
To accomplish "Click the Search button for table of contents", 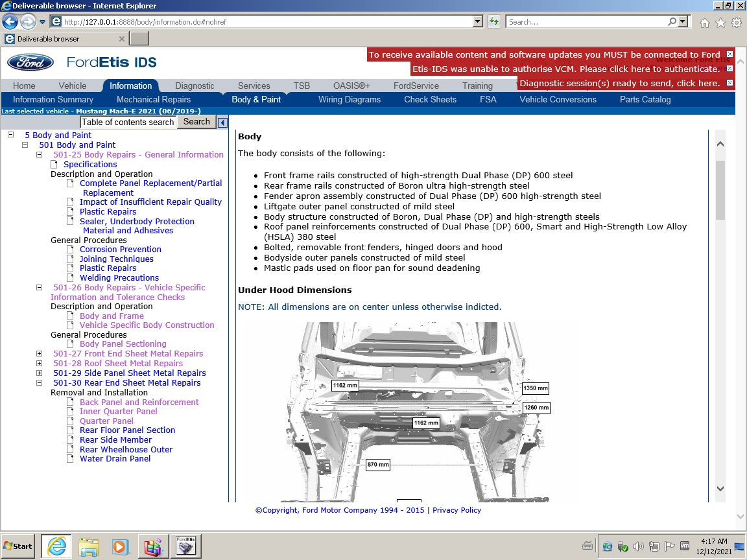I will [x=196, y=122].
